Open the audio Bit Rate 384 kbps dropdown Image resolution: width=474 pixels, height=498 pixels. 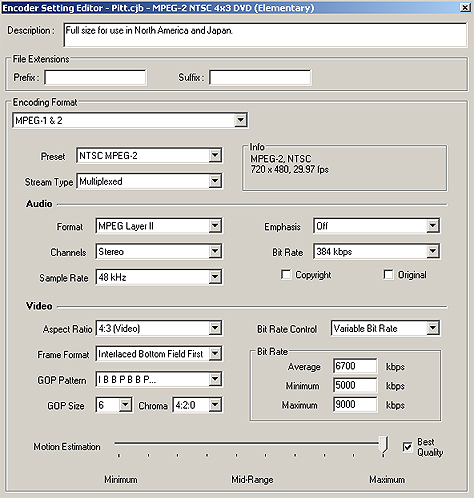point(376,251)
